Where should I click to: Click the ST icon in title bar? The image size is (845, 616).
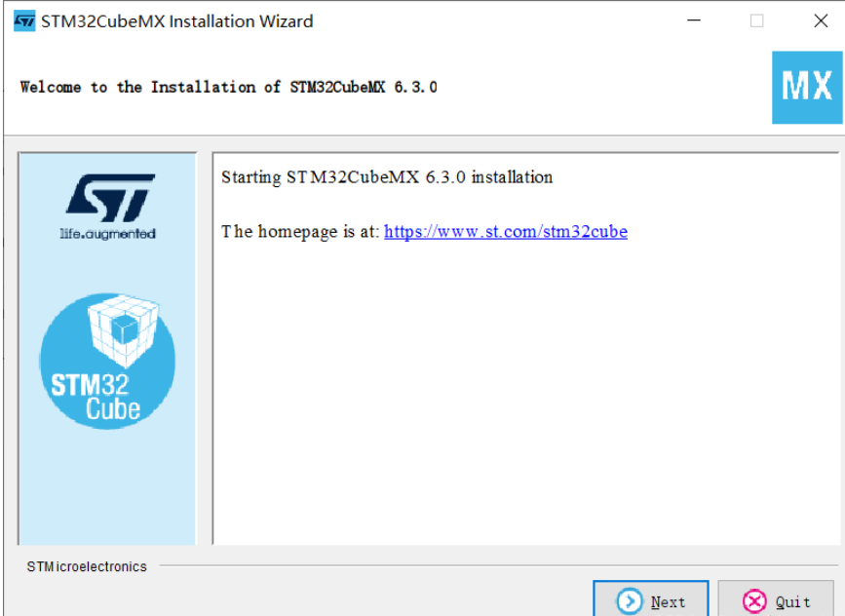24,21
